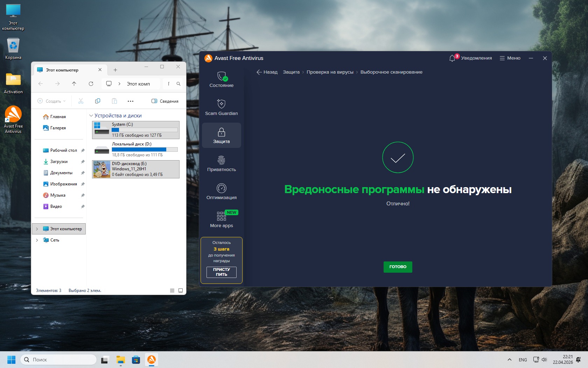Click the Windows taskbar search field
Screen dimensions: 588x368
click(59, 360)
